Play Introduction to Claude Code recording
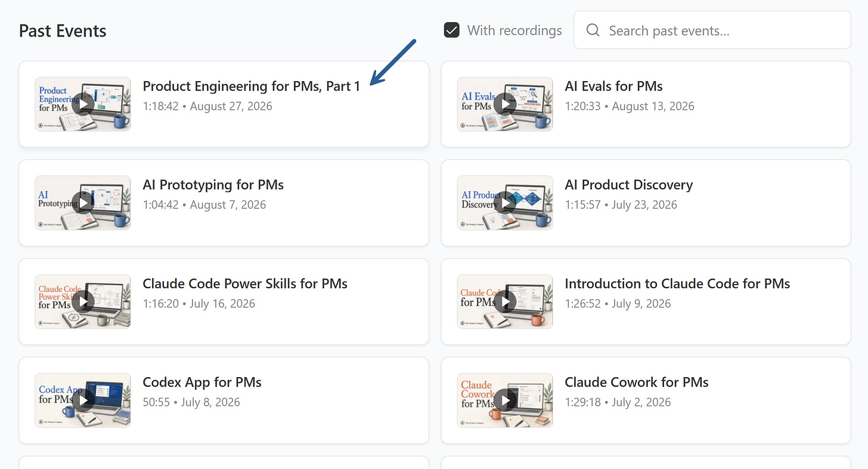The image size is (868, 469). point(506,302)
